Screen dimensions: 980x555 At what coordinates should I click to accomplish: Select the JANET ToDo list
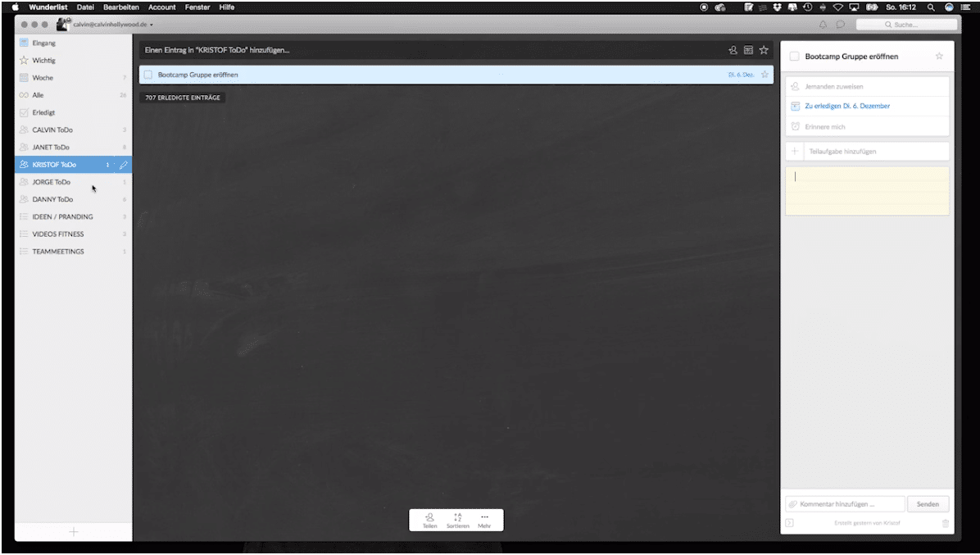73,147
